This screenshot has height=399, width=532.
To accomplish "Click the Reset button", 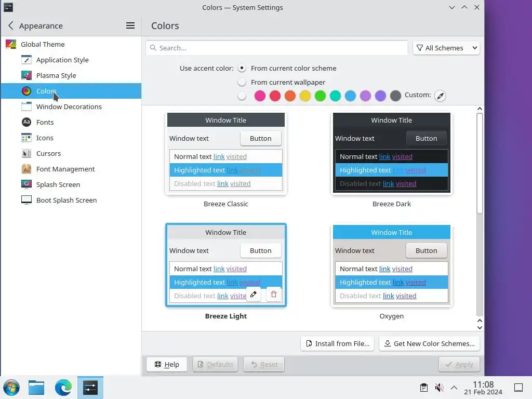I will 263,364.
